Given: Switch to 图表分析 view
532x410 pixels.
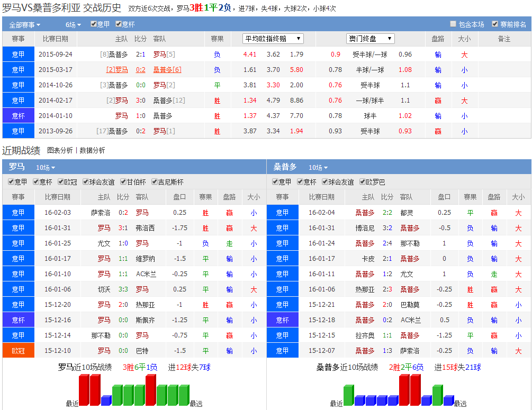Looking at the screenshot, I should (60, 150).
